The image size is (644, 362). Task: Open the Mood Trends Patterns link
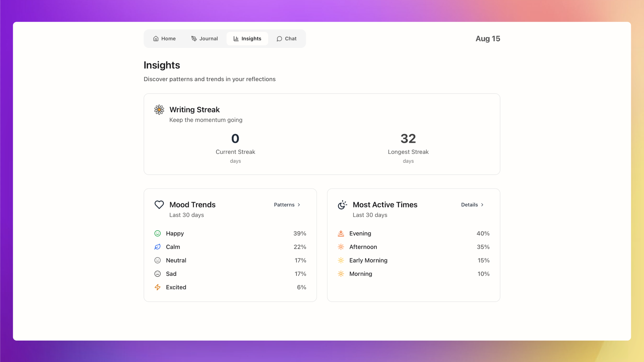287,205
